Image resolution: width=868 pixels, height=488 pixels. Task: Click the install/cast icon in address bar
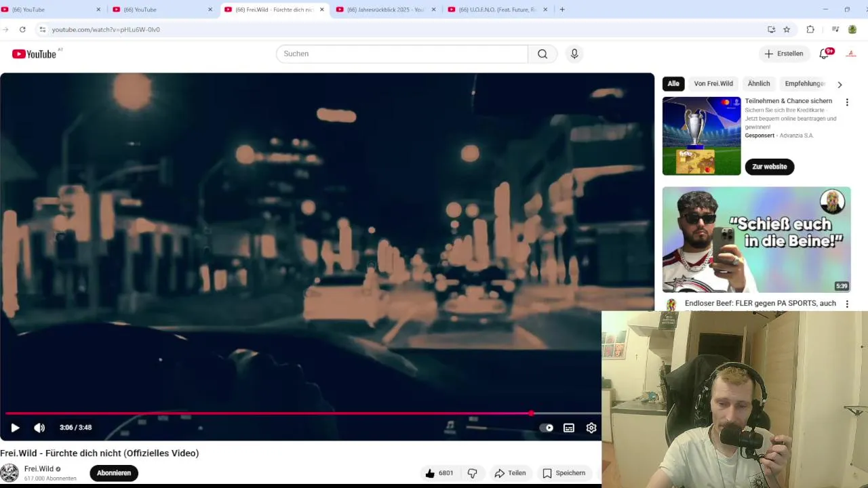coord(771,29)
